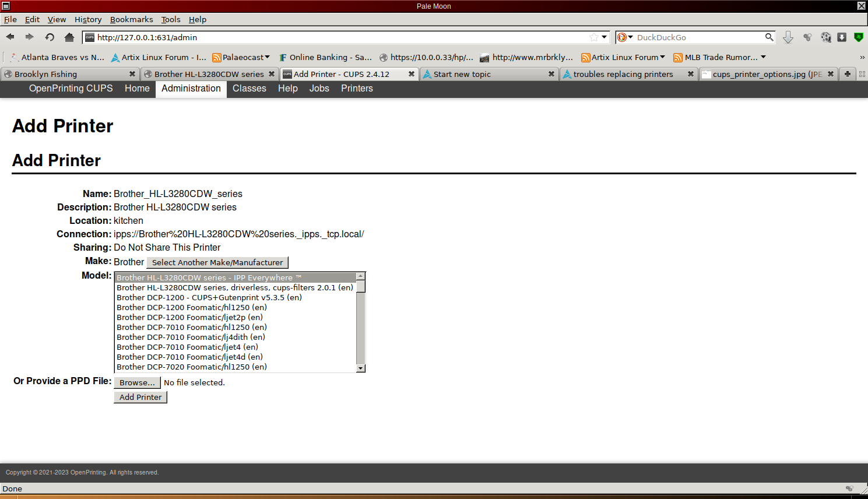Viewport: 868px width, 499px height.
Task: Open the Printers page in CUPS navigation
Action: pos(357,89)
